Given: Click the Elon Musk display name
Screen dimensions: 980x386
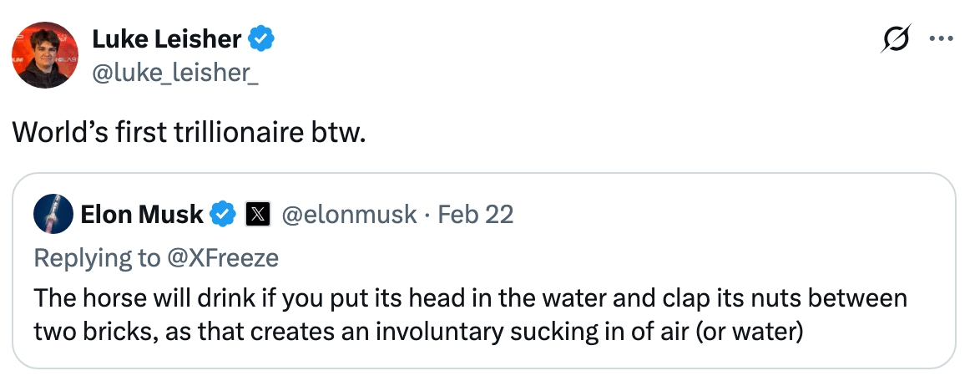Looking at the screenshot, I should (141, 215).
